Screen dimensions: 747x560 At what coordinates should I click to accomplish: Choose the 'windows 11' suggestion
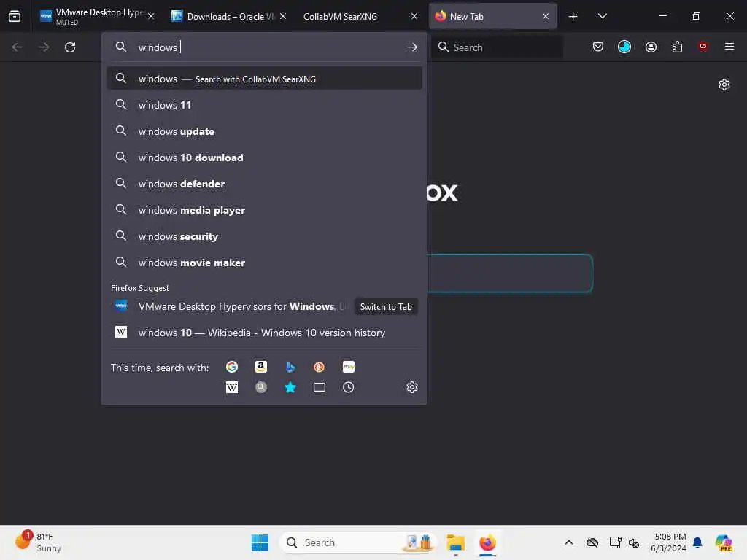click(x=264, y=105)
